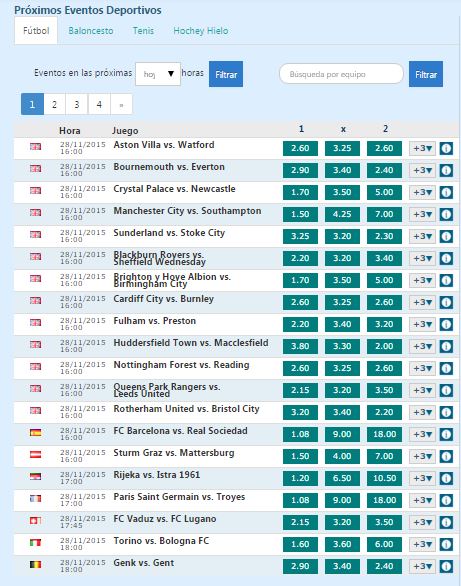Click the Belgium flag next to Genk vs. Gent
461x586 pixels.
click(35, 564)
